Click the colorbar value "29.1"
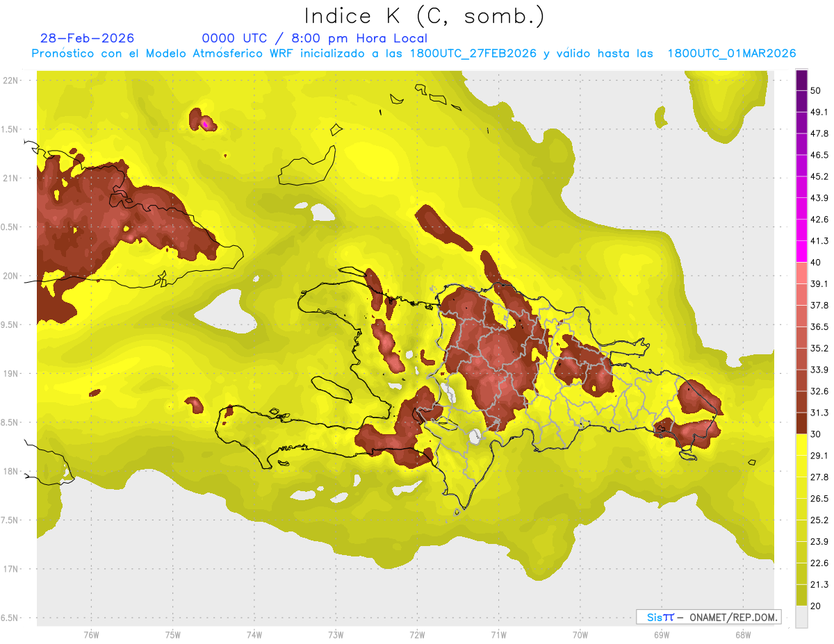This screenshot has width=834, height=644. tap(819, 456)
